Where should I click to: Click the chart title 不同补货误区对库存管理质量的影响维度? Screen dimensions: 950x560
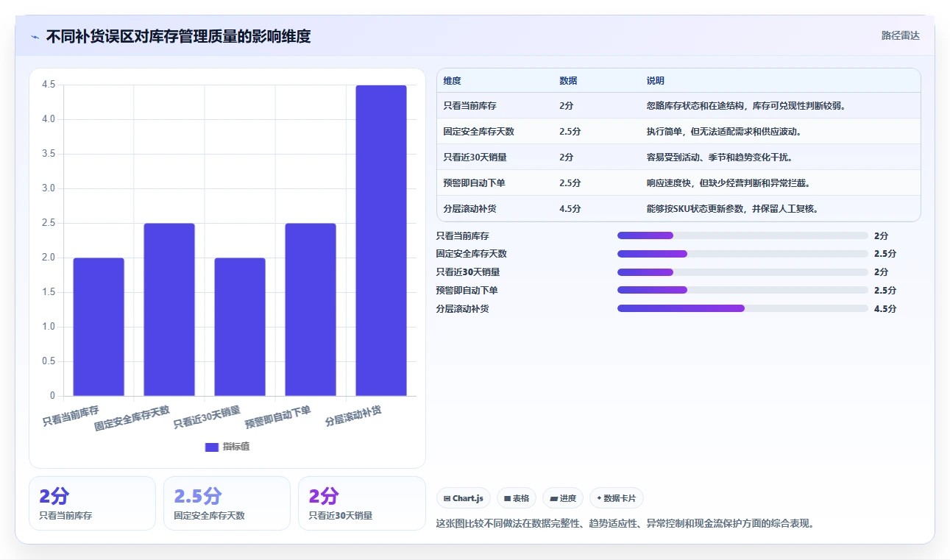click(178, 36)
